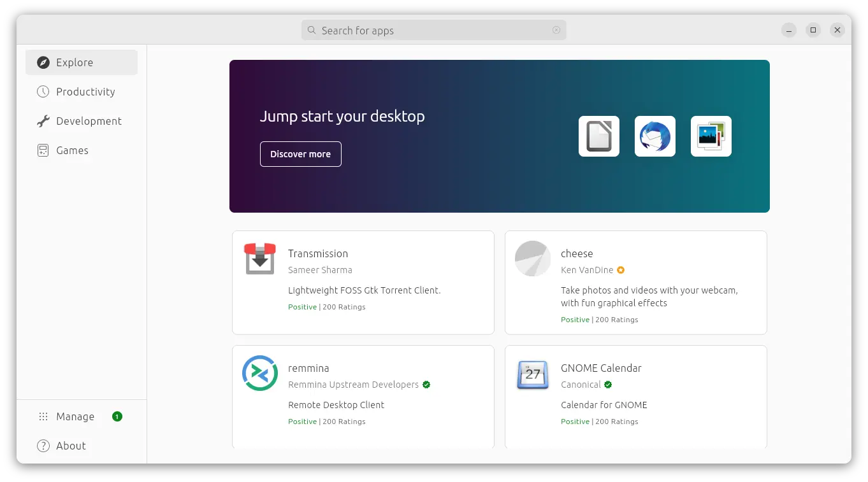Open the GNOME Calendar icon

click(533, 373)
